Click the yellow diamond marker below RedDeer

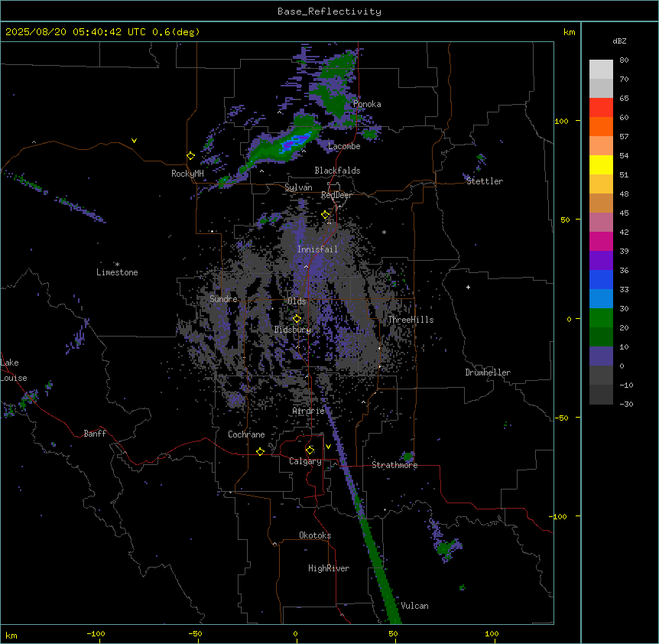(325, 215)
